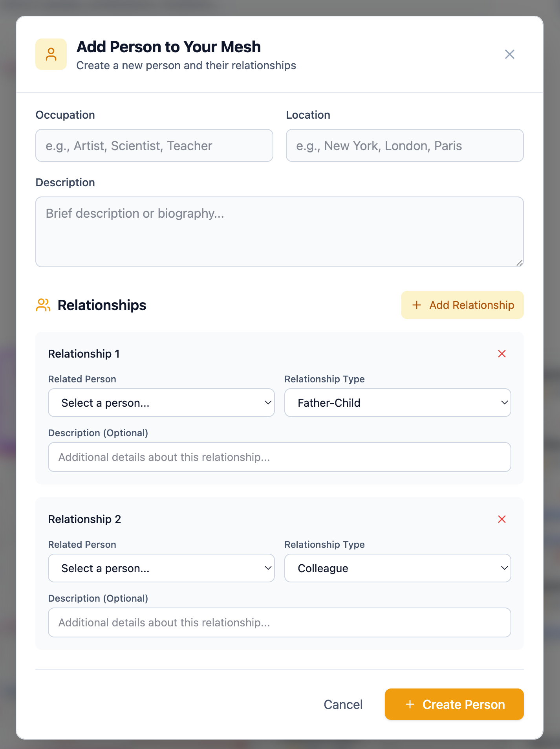The image size is (560, 749).
Task: Open the Father-Child relationship type dropdown
Action: (x=398, y=403)
